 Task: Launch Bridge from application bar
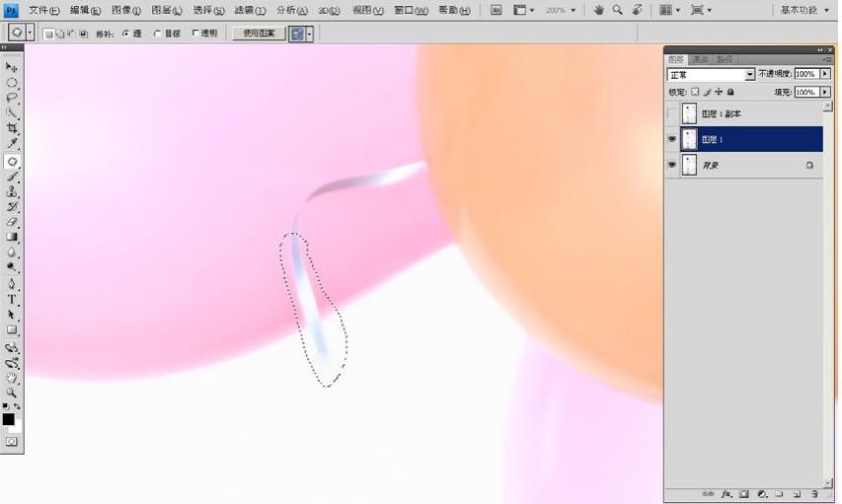click(497, 10)
